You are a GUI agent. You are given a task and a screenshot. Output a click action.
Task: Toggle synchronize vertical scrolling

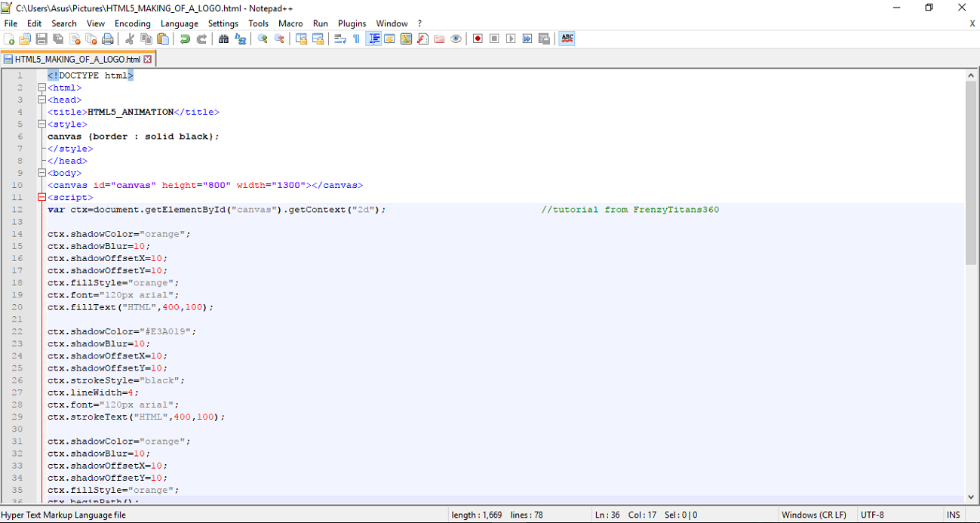pos(302,38)
